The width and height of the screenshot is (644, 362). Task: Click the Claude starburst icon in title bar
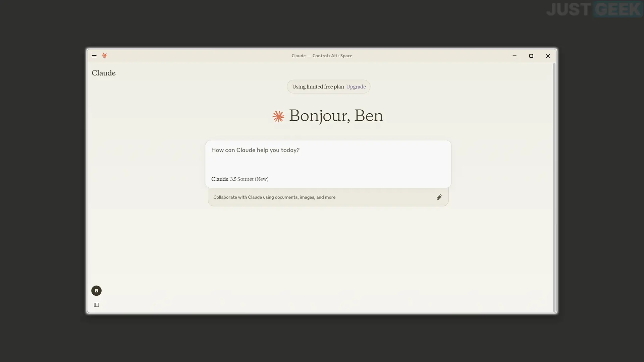[105, 56]
